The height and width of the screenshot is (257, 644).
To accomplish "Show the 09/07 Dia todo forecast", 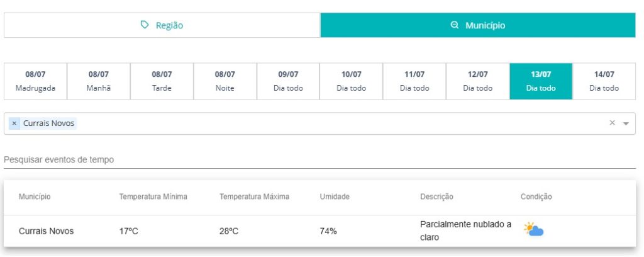I will [x=288, y=81].
